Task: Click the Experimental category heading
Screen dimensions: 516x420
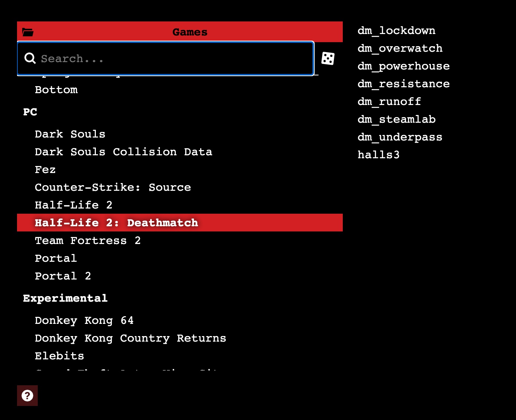Action: coord(65,298)
